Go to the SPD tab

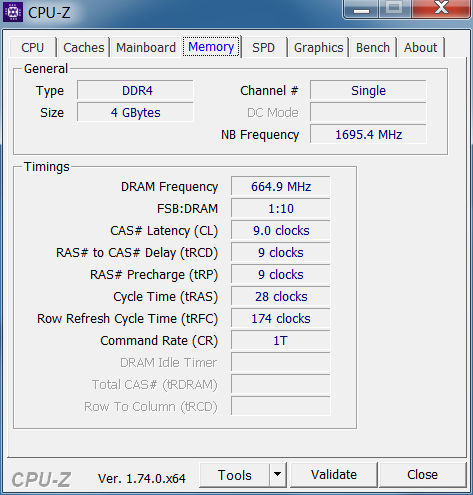(263, 47)
